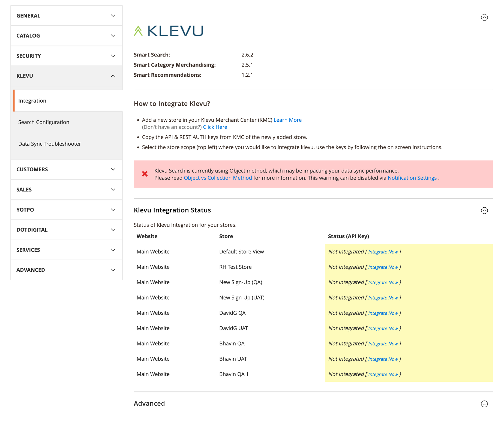This screenshot has height=427, width=504.
Task: Open Data Sync Troubleshooter
Action: 50,144
